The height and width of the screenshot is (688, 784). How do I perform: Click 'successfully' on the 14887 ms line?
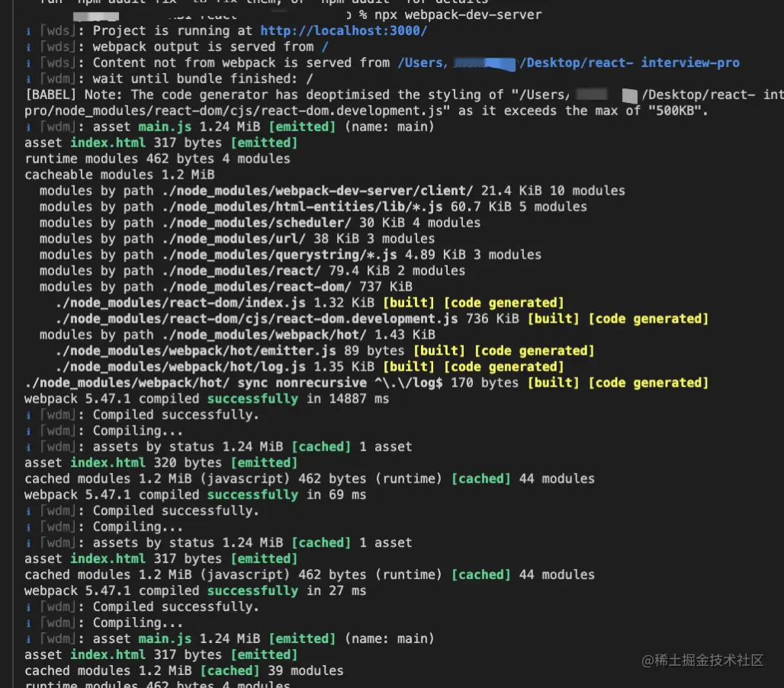(252, 399)
